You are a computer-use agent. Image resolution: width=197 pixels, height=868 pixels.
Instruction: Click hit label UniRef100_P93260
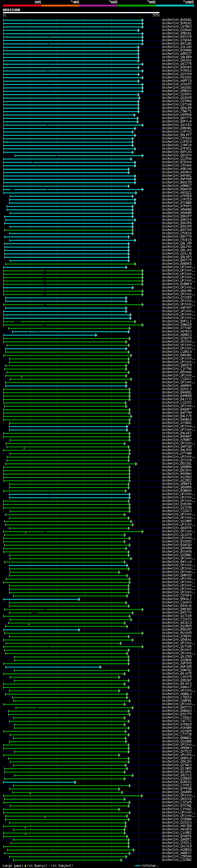pyautogui.click(x=177, y=78)
